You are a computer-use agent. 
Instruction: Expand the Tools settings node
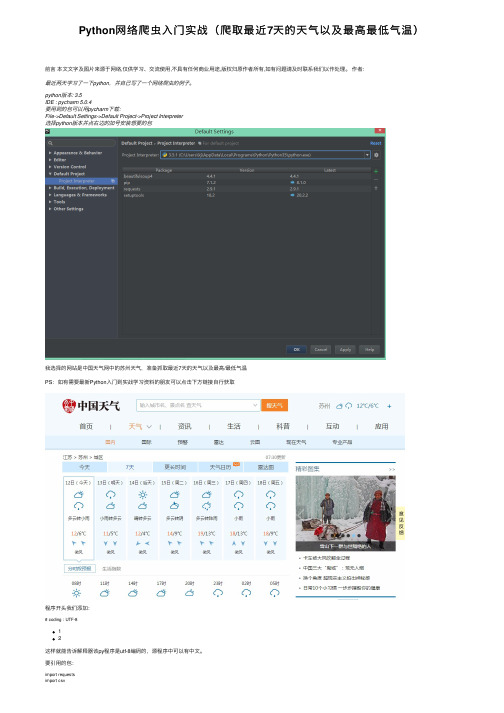coord(50,202)
